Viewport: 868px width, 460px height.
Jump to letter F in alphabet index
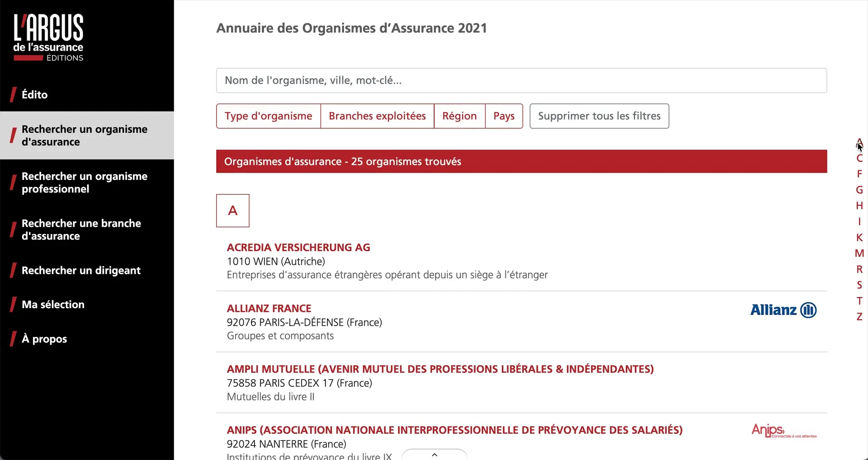[x=859, y=174]
